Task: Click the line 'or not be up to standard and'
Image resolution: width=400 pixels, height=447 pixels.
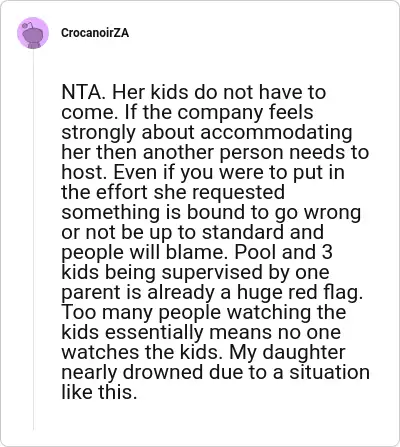Action: point(193,232)
